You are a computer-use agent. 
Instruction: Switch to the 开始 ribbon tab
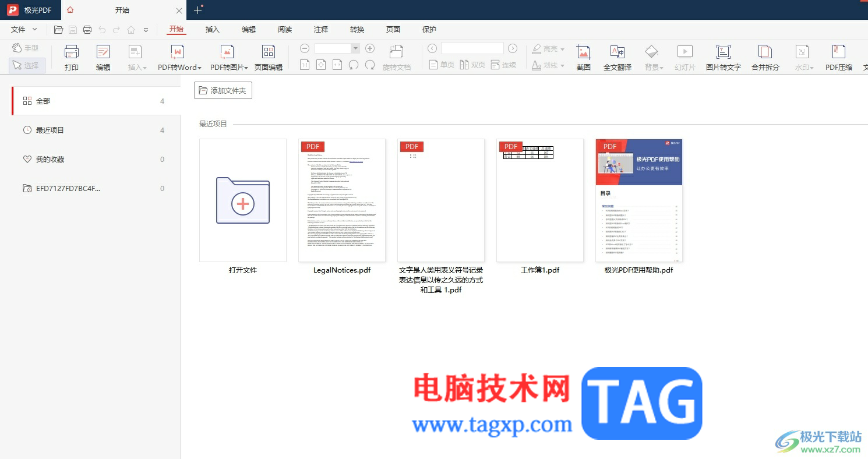tap(177, 30)
